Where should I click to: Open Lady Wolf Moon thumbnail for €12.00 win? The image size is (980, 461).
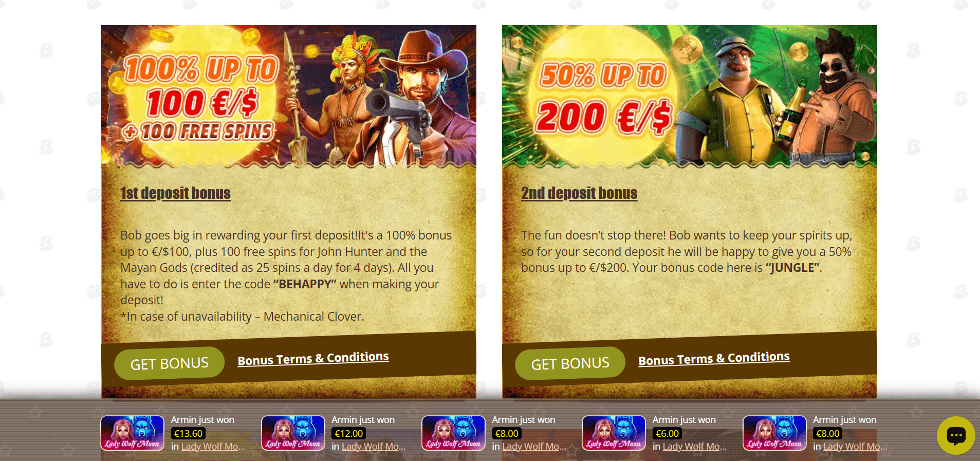tap(293, 433)
